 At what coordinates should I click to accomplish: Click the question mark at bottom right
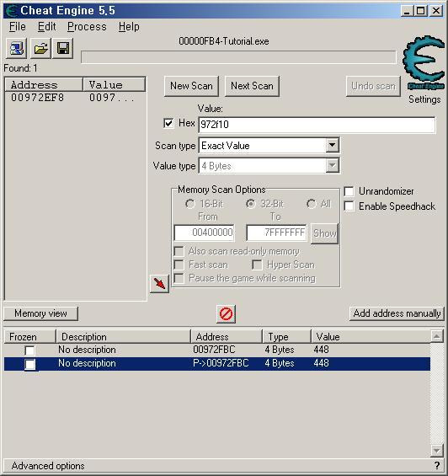click(x=437, y=465)
